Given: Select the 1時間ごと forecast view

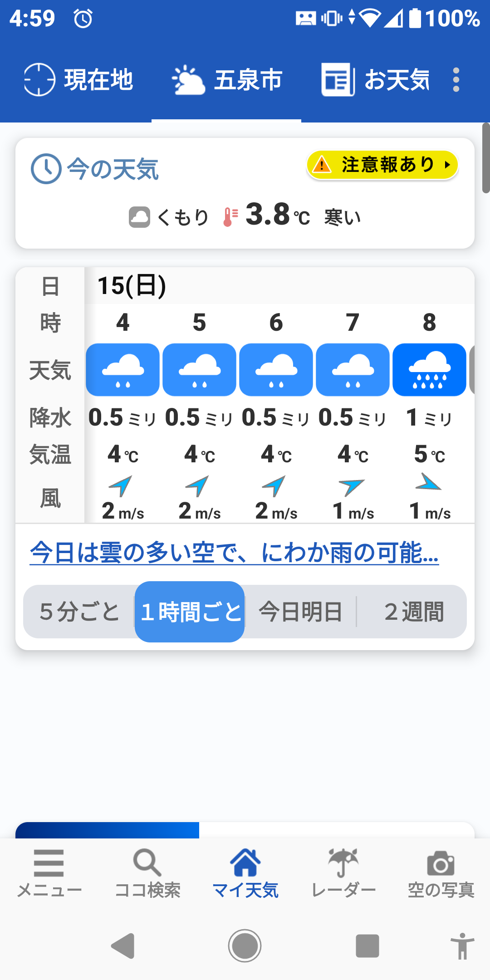Looking at the screenshot, I should (x=190, y=612).
